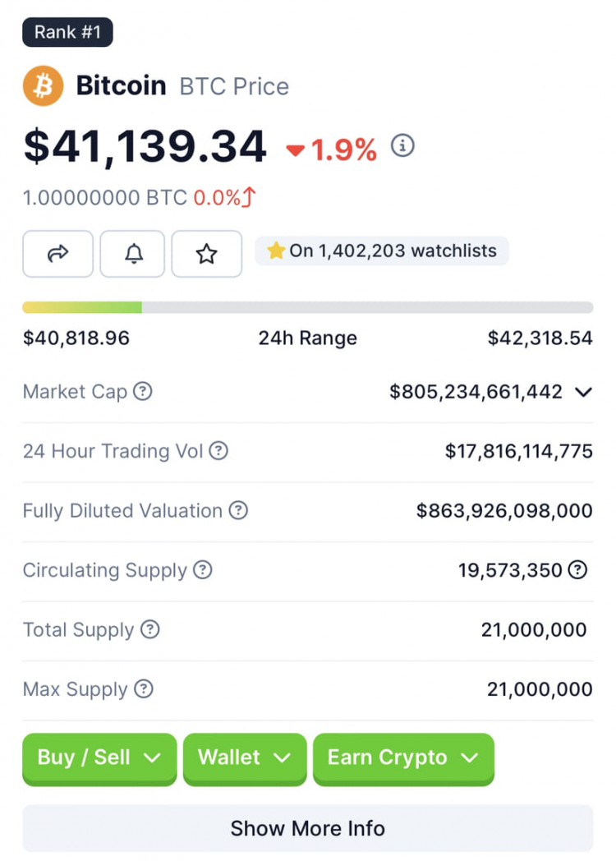616x861 pixels.
Task: Open price alert bell icon
Action: coord(132,254)
